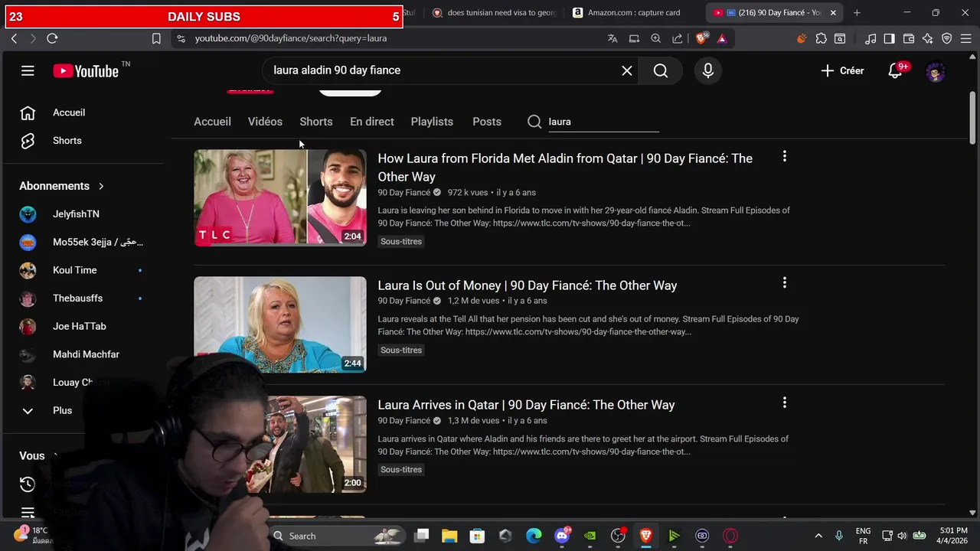Click the channel search magnifier icon

click(534, 122)
